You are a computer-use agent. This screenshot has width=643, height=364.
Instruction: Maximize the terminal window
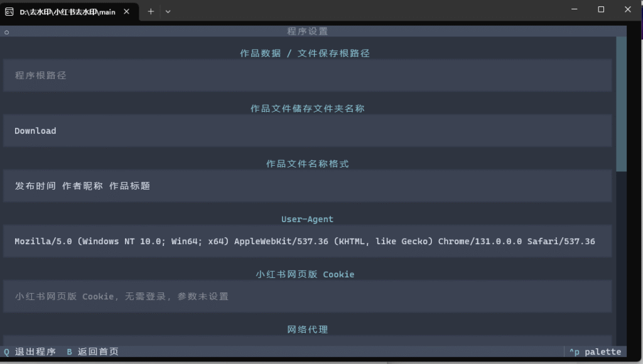[x=601, y=9]
